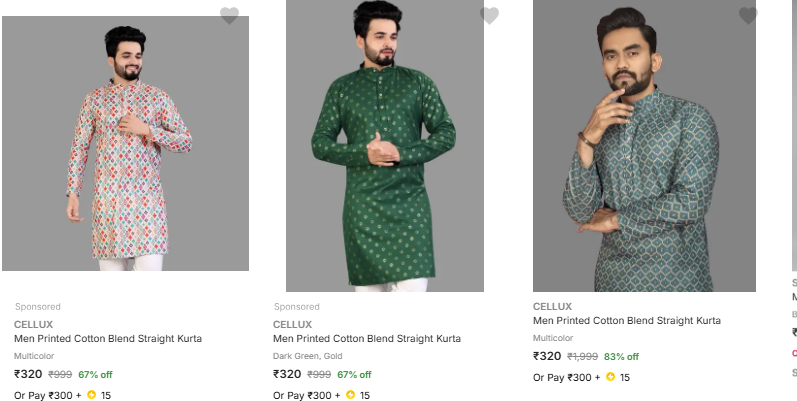
Task: Click Sponsored label above dark green kurta listing
Action: coord(297,307)
